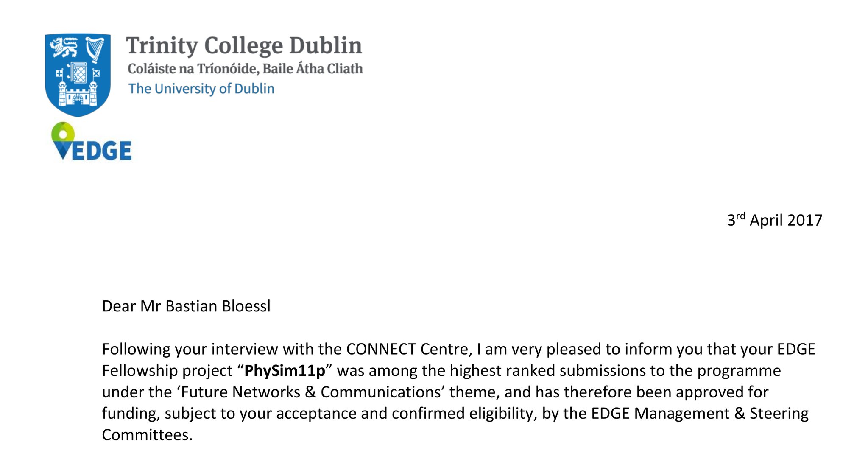Click the "Trinity College Dublin" heading

[x=244, y=46]
